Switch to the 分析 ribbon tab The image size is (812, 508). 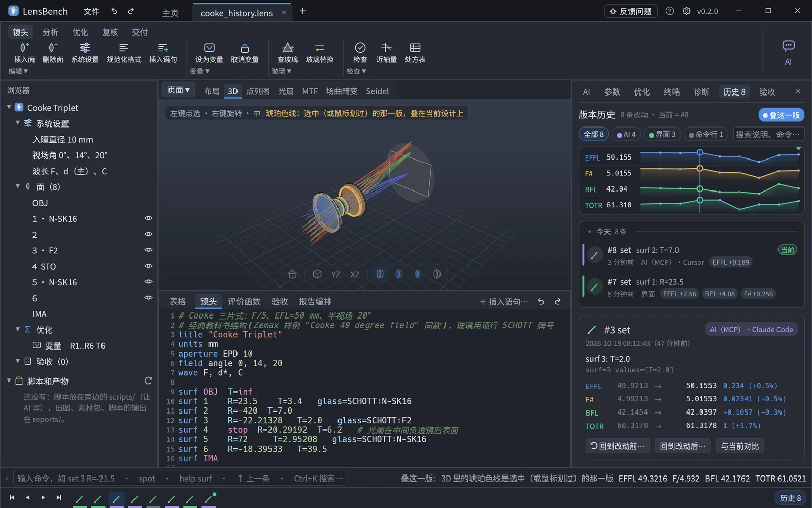coord(50,32)
